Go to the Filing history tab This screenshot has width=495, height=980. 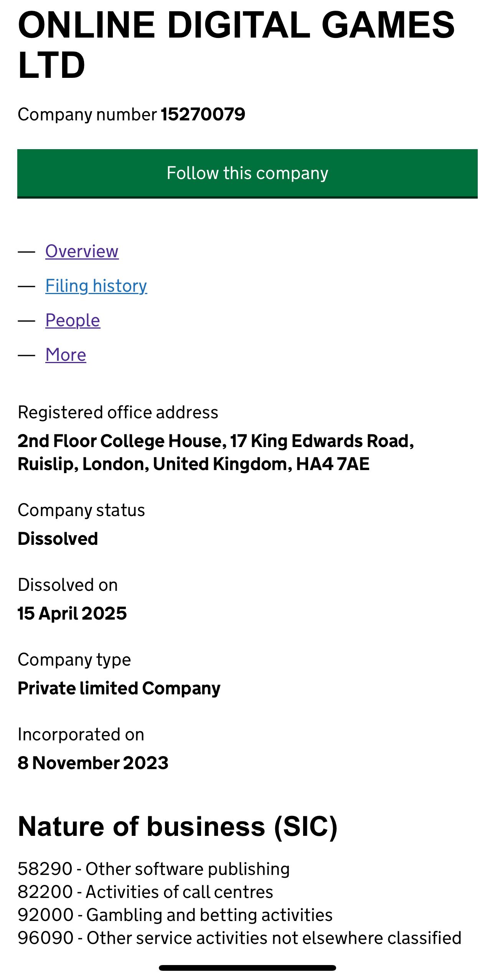[96, 286]
